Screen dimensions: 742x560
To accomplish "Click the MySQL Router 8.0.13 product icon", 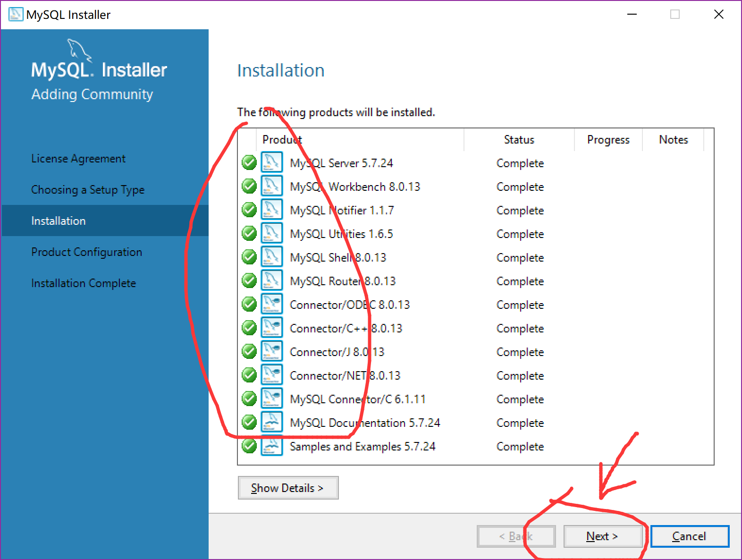I will (272, 280).
